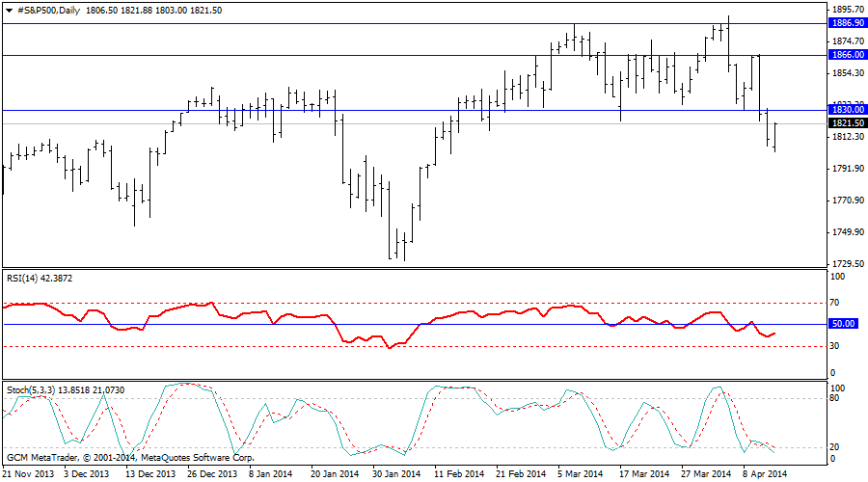Screen dimensions: 868x482
Task: Click the 21 Feb 2014 date label
Action: [x=521, y=474]
